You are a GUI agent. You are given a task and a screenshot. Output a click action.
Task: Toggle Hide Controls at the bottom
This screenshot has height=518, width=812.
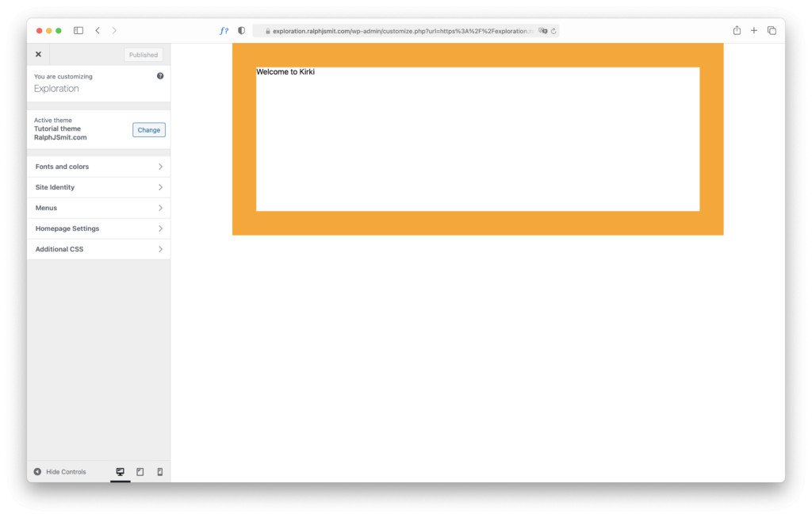coord(62,471)
